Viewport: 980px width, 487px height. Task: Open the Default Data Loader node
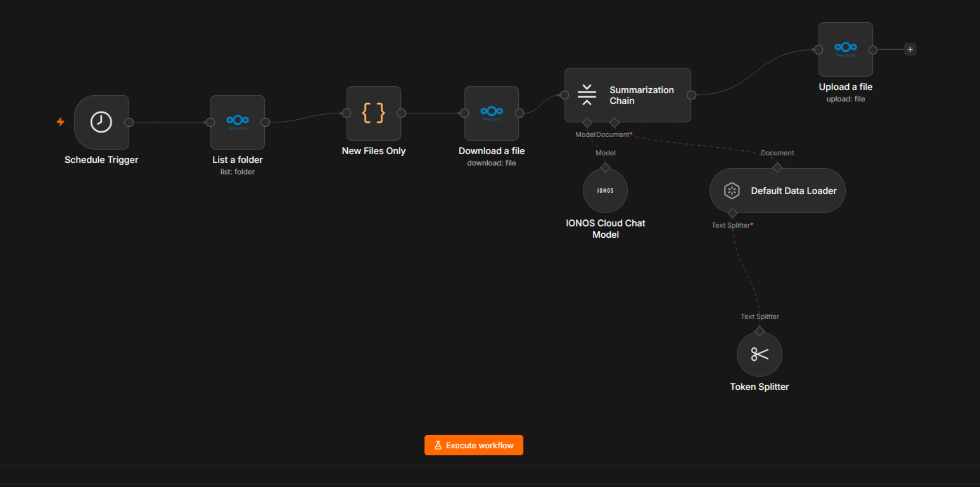(777, 190)
